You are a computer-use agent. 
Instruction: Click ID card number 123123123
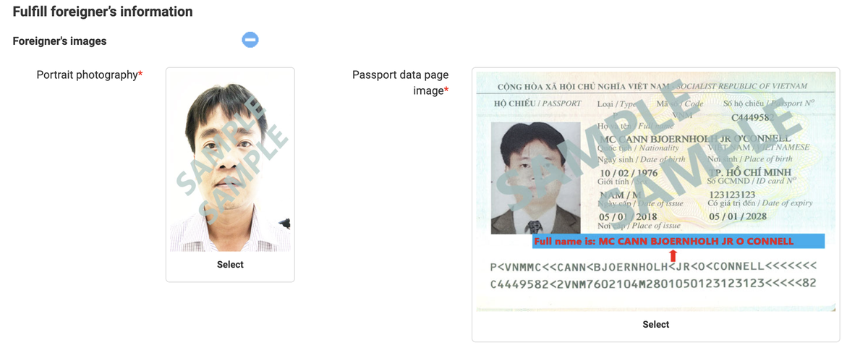tap(732, 195)
